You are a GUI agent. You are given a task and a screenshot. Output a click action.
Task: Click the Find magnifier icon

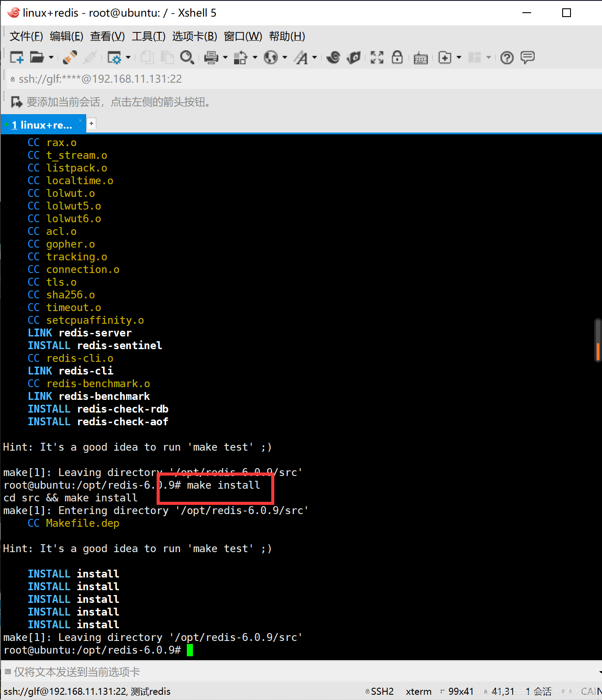tap(187, 57)
